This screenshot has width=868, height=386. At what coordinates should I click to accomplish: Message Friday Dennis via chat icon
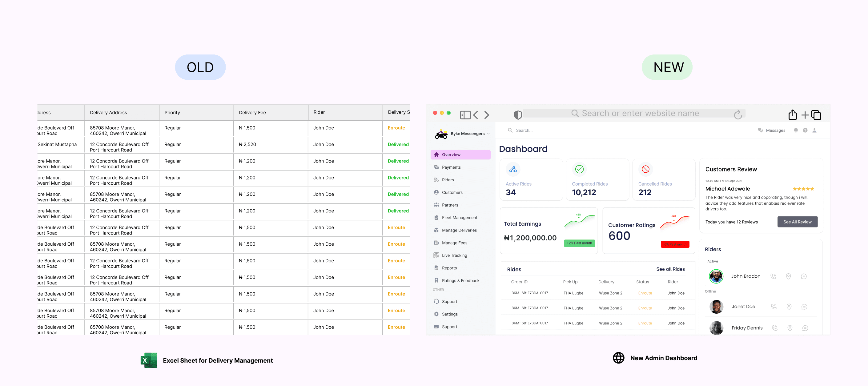click(x=805, y=328)
